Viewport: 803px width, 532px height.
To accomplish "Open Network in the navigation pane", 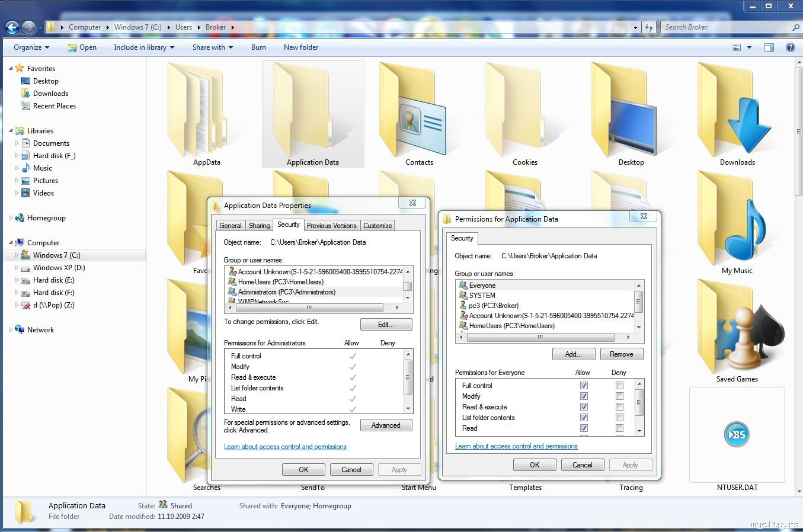I will (x=40, y=330).
